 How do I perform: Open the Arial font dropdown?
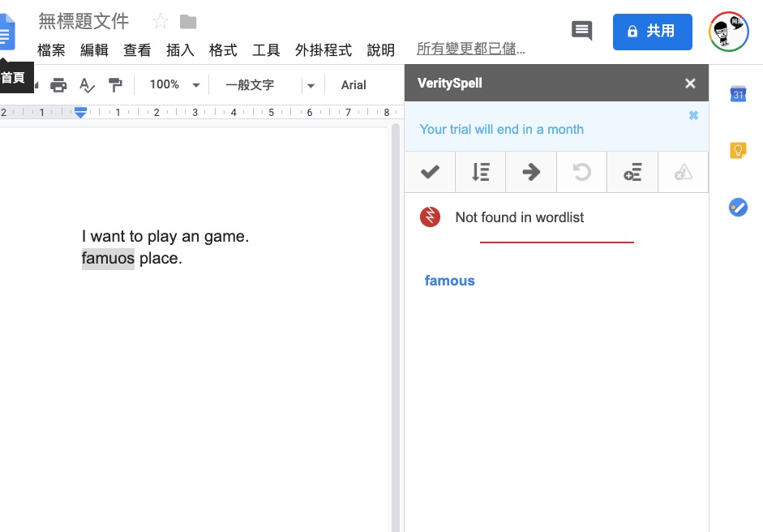coord(354,85)
